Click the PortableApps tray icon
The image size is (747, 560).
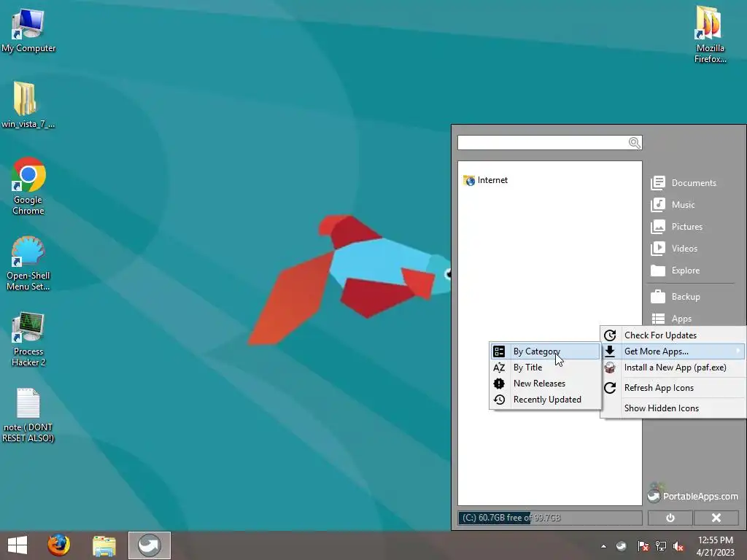click(x=622, y=546)
